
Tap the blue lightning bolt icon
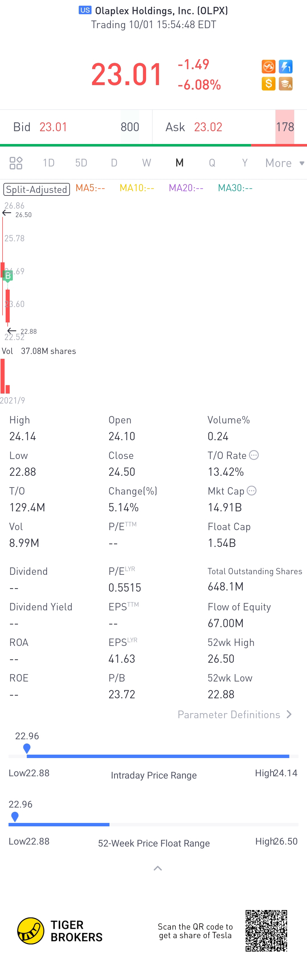pos(285,67)
